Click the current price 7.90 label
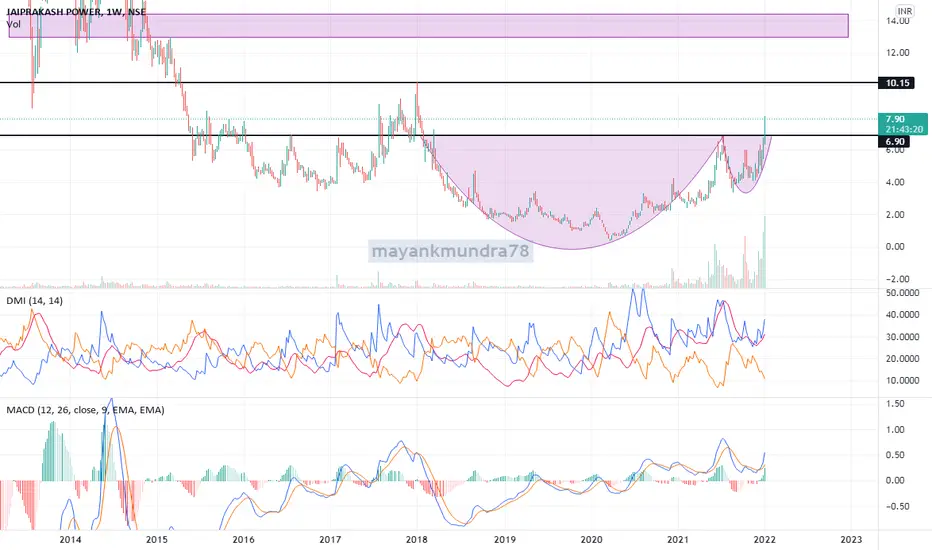Viewport: 932px width, 550px height. pyautogui.click(x=903, y=124)
